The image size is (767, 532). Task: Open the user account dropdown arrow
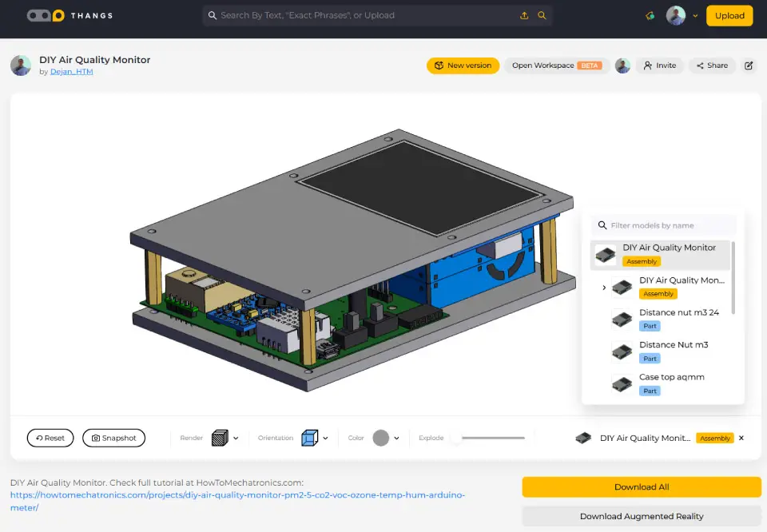click(x=695, y=15)
